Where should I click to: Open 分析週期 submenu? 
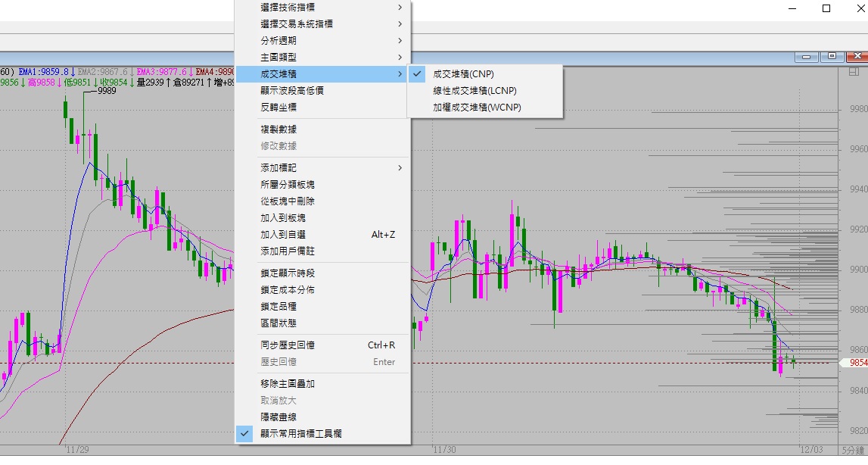[278, 41]
